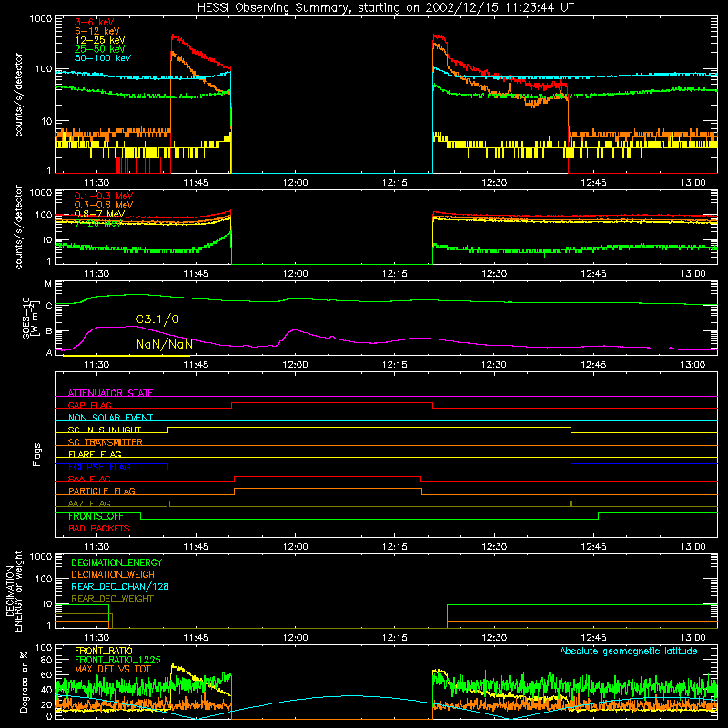Image resolution: width=728 pixels, height=728 pixels.
Task: Click the FRONT_RATIO_1225 legend label
Action: pos(117,661)
